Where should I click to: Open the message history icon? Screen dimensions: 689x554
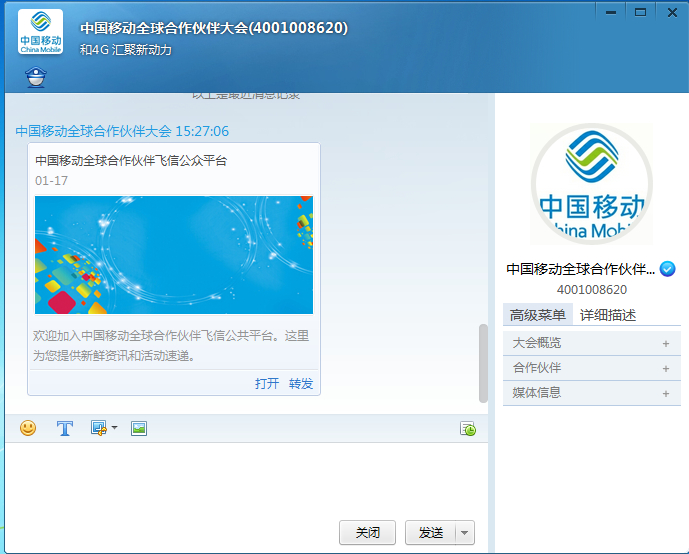pyautogui.click(x=468, y=428)
